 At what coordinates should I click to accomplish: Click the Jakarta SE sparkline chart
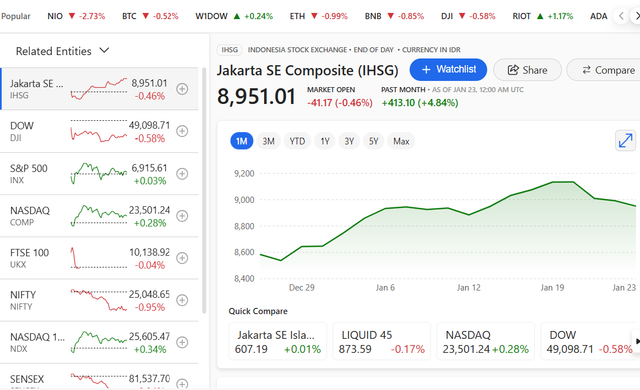pos(99,89)
